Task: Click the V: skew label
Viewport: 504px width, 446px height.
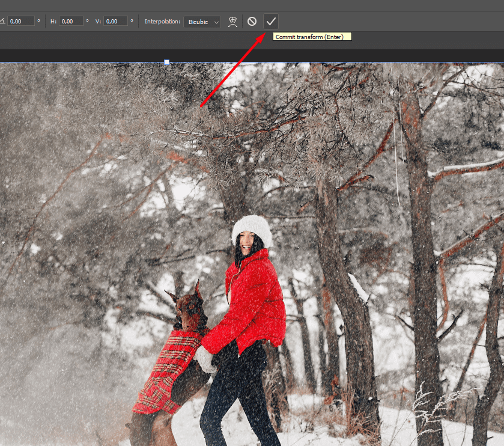Action: pyautogui.click(x=98, y=21)
